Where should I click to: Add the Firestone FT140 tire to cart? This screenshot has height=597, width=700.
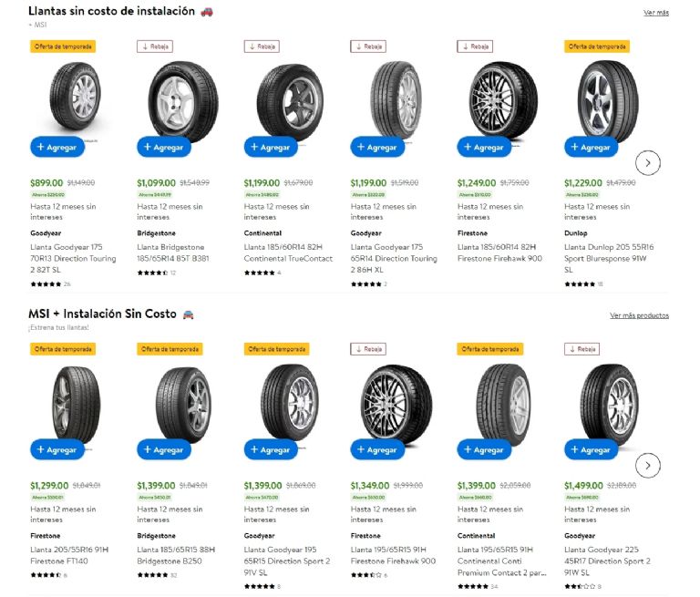point(57,449)
